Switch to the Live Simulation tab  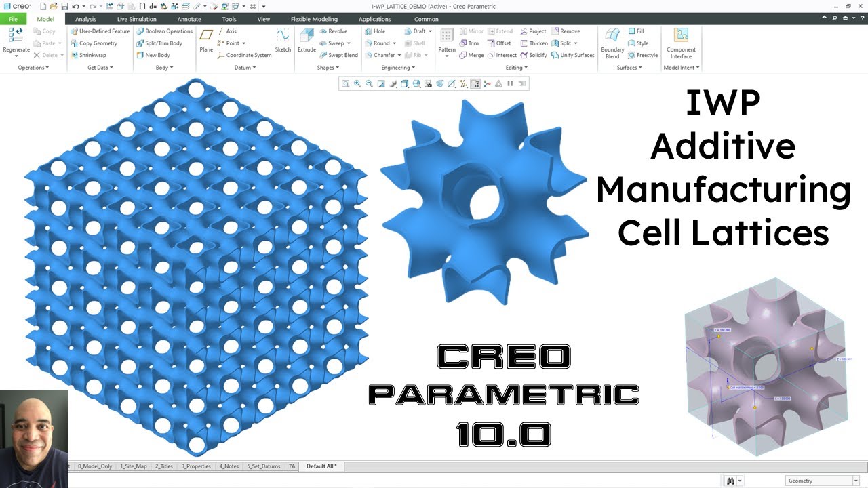click(x=137, y=19)
